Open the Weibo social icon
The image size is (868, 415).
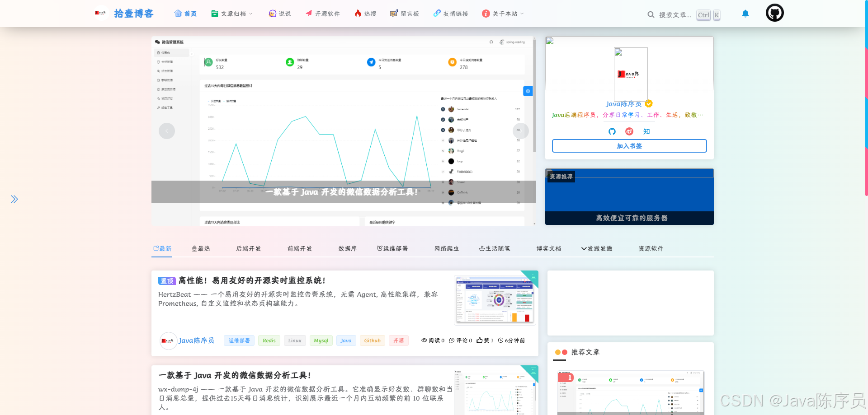(x=629, y=131)
